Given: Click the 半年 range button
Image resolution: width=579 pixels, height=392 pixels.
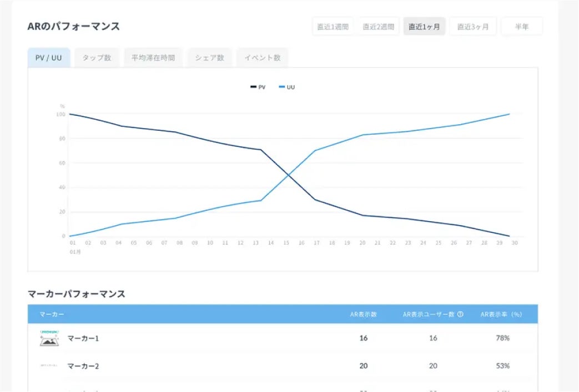Looking at the screenshot, I should tap(521, 27).
